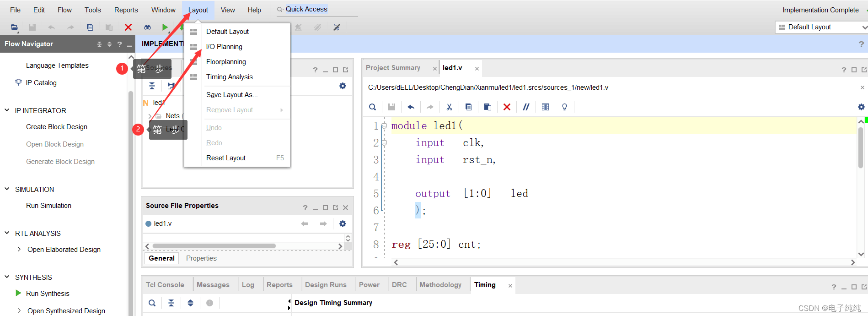Screen dimensions: 868x316
Task: Click the undo arrow in editor toolbar
Action: click(x=411, y=107)
